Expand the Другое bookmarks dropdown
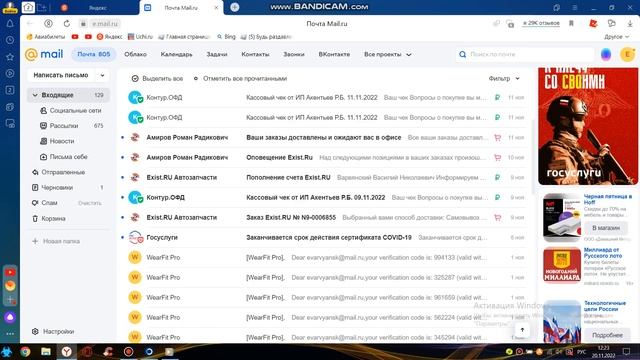This screenshot has width=640, height=360. pyautogui.click(x=616, y=37)
